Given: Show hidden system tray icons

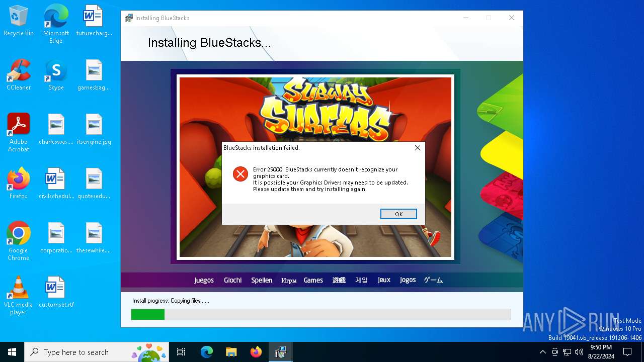Looking at the screenshot, I should tap(542, 352).
